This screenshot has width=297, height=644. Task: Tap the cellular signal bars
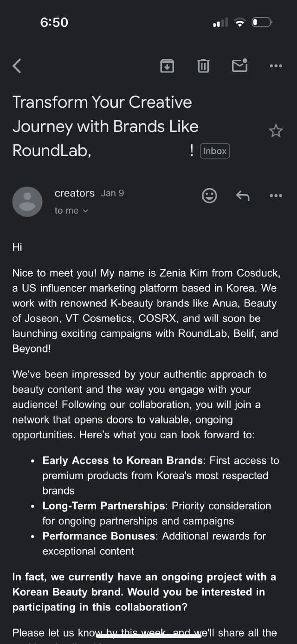coord(220,22)
